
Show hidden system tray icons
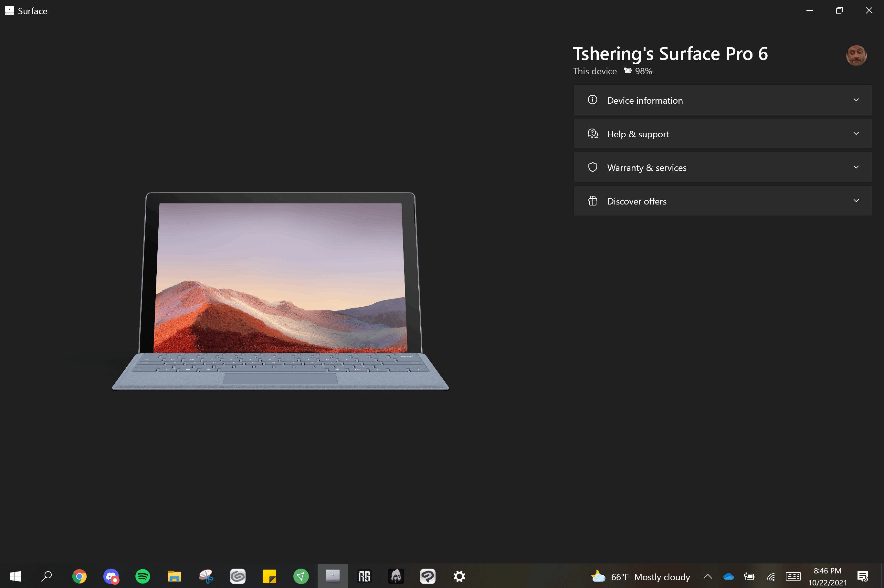(707, 576)
